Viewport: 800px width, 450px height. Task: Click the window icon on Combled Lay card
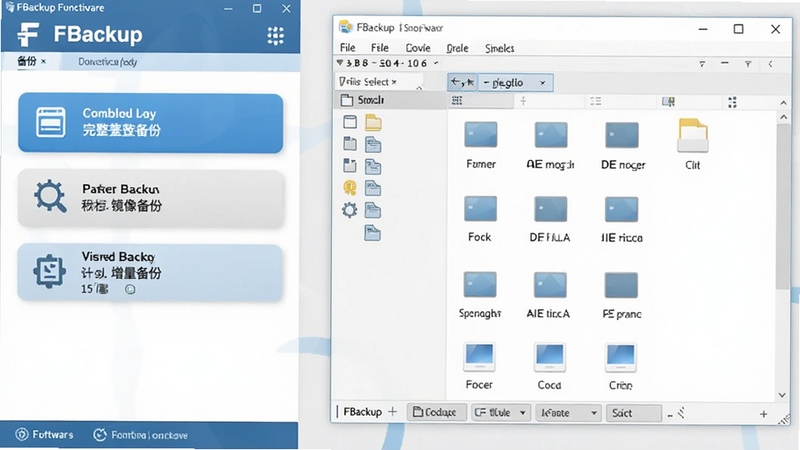(x=51, y=122)
